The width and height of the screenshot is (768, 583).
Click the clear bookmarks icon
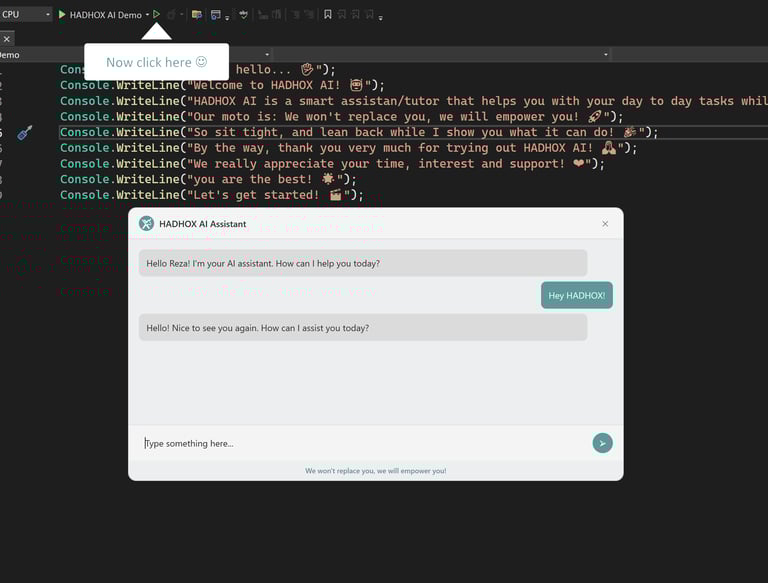(370, 15)
